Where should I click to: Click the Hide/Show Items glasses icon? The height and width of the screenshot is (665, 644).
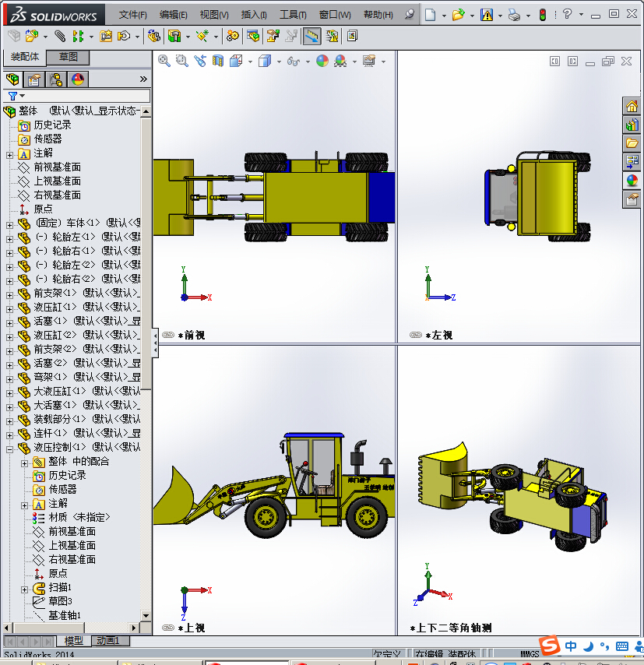point(293,61)
